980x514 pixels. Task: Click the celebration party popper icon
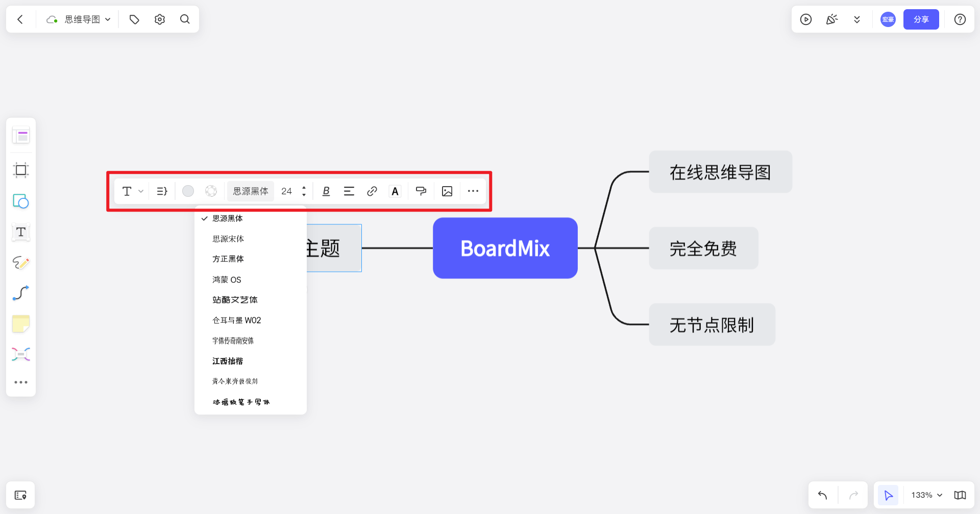coord(832,19)
